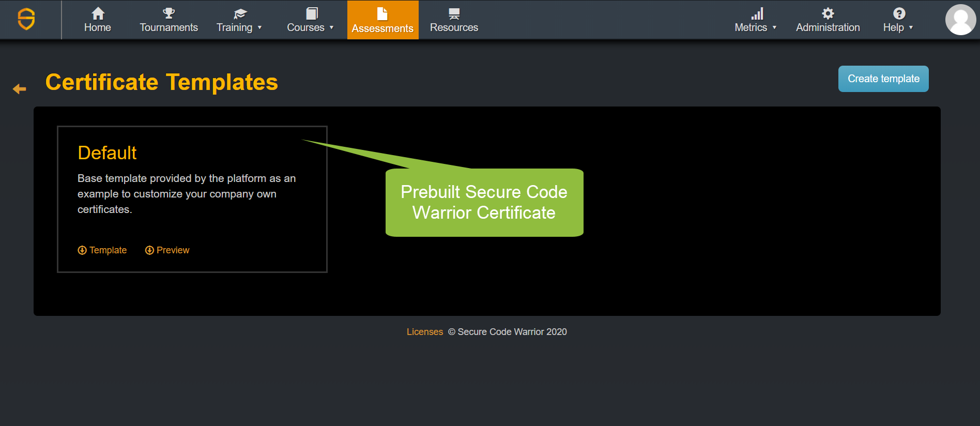Click the Metrics bar chart icon

757,13
